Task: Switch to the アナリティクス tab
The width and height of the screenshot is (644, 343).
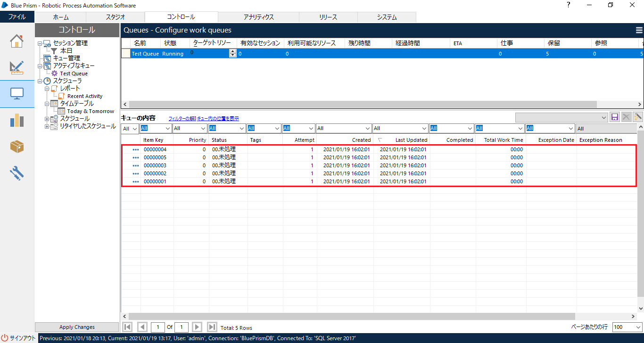Action: click(259, 17)
